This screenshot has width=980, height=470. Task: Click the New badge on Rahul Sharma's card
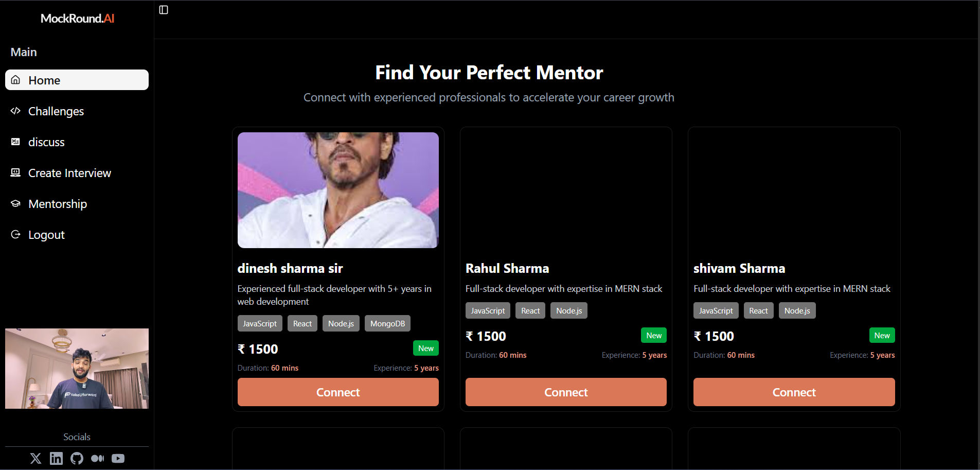coord(654,335)
